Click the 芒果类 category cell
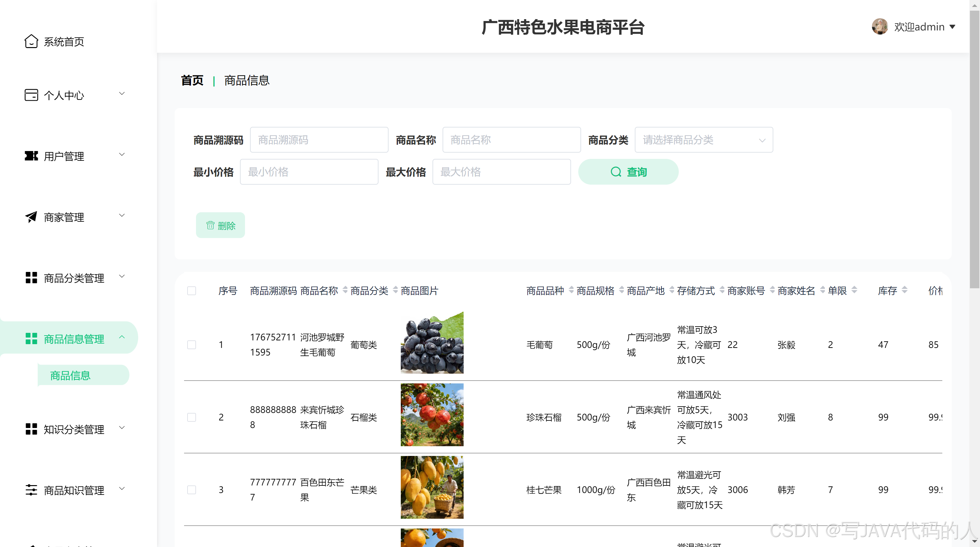This screenshot has width=980, height=547. tap(364, 490)
